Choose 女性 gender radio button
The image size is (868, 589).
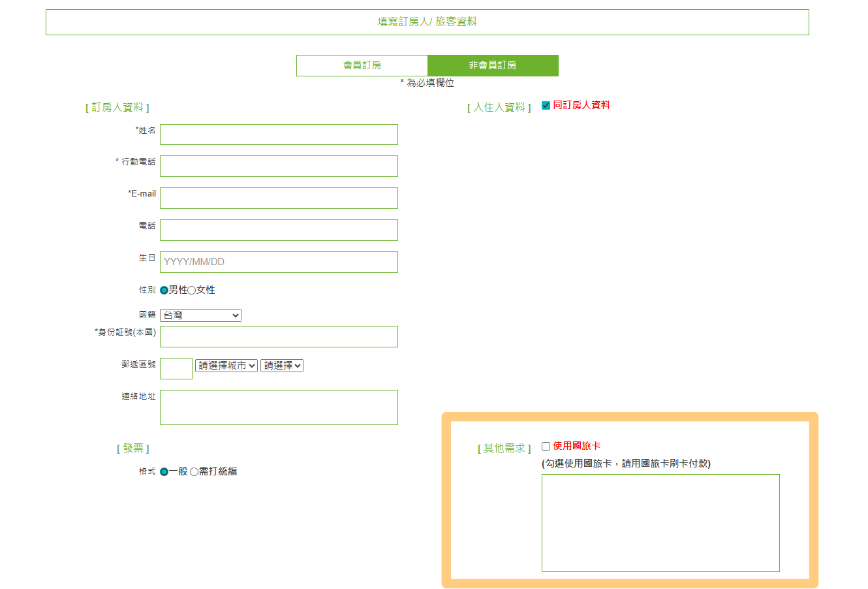[x=192, y=291]
